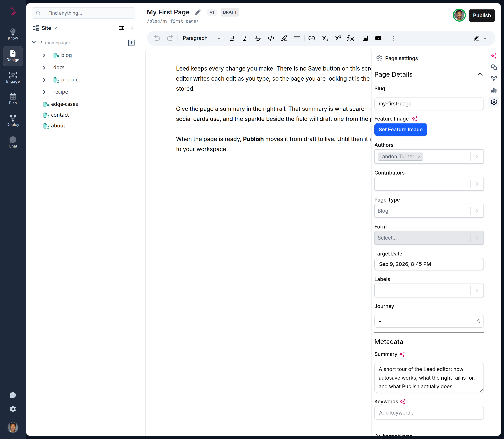Viewport: 504px width, 439px height.
Task: Open feedback chat bubble in sidebar bottom
Action: [13, 395]
